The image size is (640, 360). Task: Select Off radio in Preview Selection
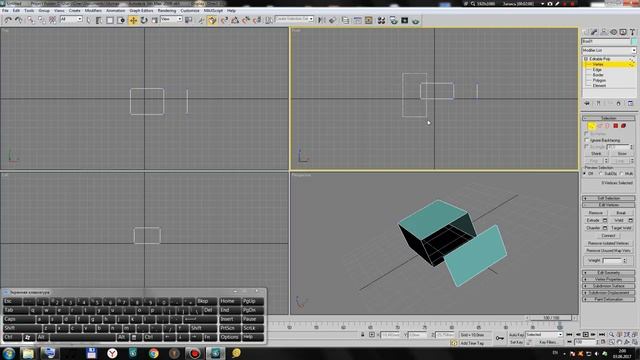point(585,173)
